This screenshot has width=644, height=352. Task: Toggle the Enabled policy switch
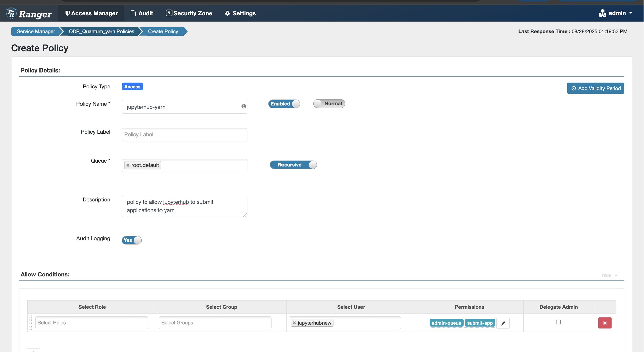284,104
